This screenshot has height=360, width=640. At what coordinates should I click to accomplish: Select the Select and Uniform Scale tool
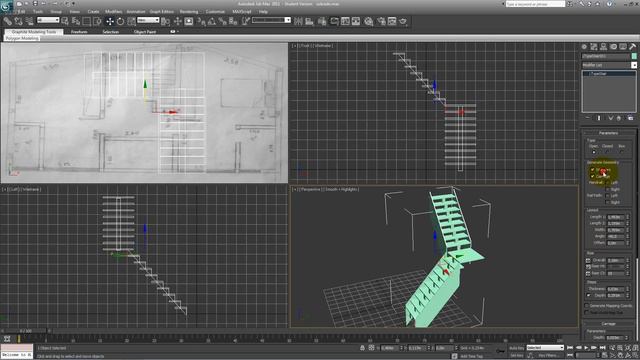pyautogui.click(x=131, y=21)
